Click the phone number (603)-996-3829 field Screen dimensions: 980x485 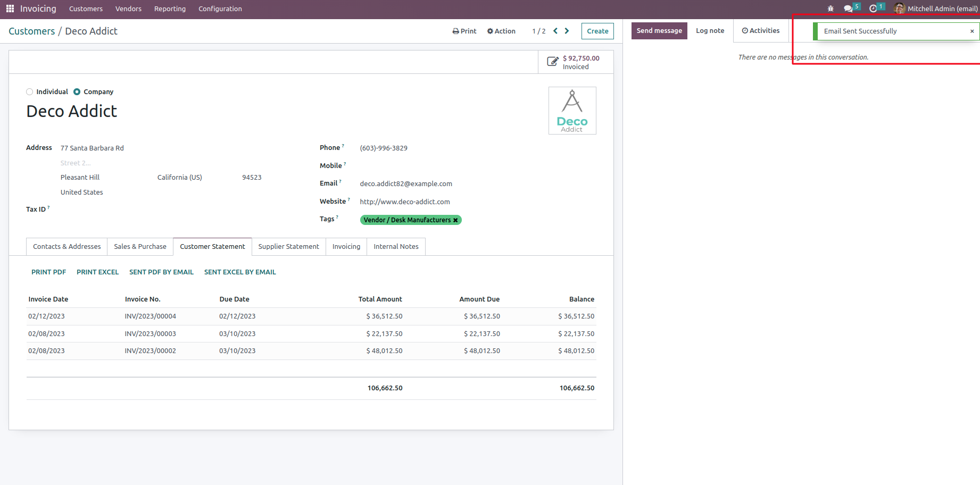[x=384, y=148]
